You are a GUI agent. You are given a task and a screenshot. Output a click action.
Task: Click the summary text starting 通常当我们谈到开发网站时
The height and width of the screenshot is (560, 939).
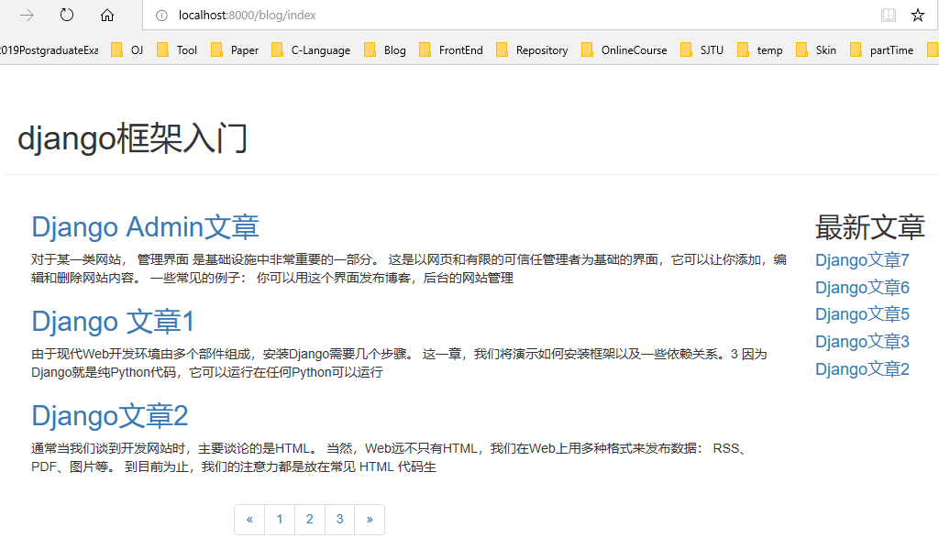[391, 457]
